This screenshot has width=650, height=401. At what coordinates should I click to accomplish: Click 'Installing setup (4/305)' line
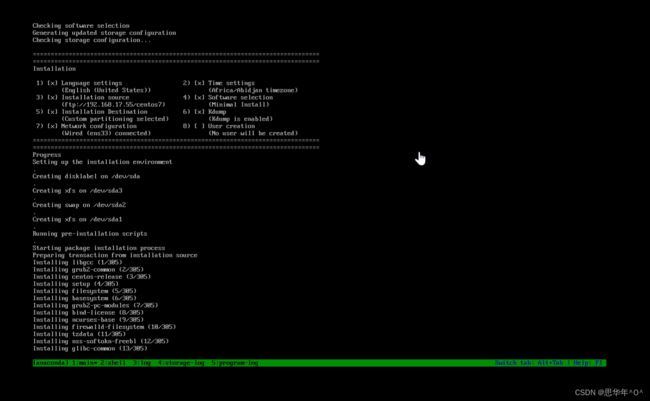tap(76, 284)
